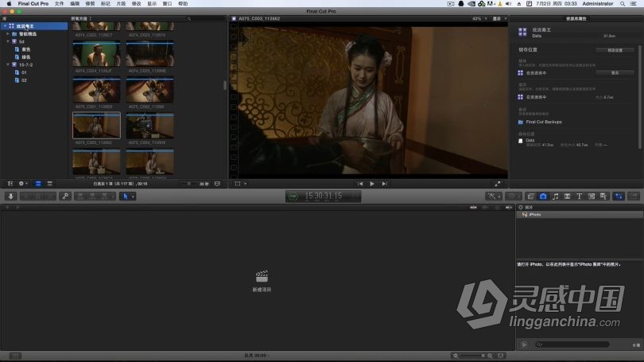The width and height of the screenshot is (644, 362).
Task: Open the timeline clip appearance button
Action: pos(501,356)
